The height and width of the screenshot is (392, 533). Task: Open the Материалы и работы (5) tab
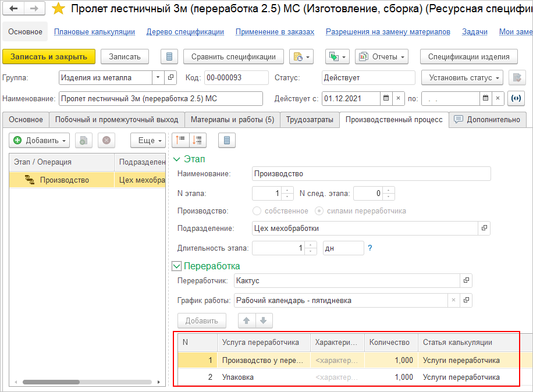point(232,120)
